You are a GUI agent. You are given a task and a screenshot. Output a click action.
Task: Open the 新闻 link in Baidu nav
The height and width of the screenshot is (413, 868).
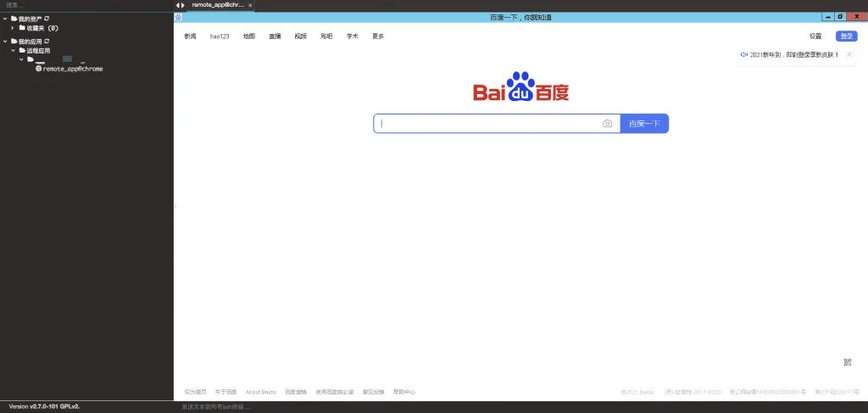coord(191,36)
